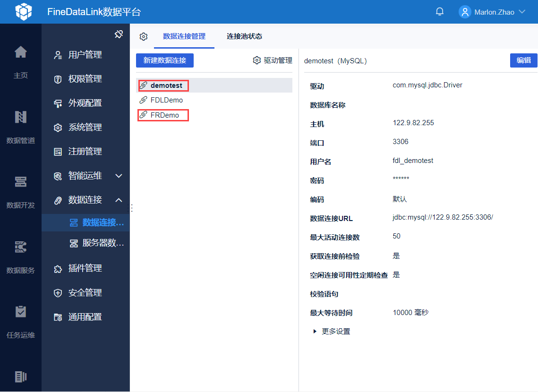Select the FRDemo connection
The image size is (538, 392).
click(x=214, y=115)
